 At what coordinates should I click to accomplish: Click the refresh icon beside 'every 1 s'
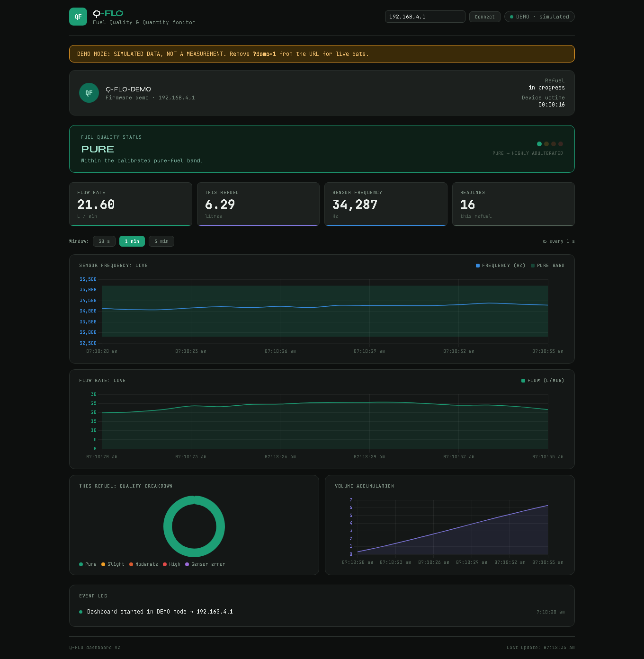545,241
